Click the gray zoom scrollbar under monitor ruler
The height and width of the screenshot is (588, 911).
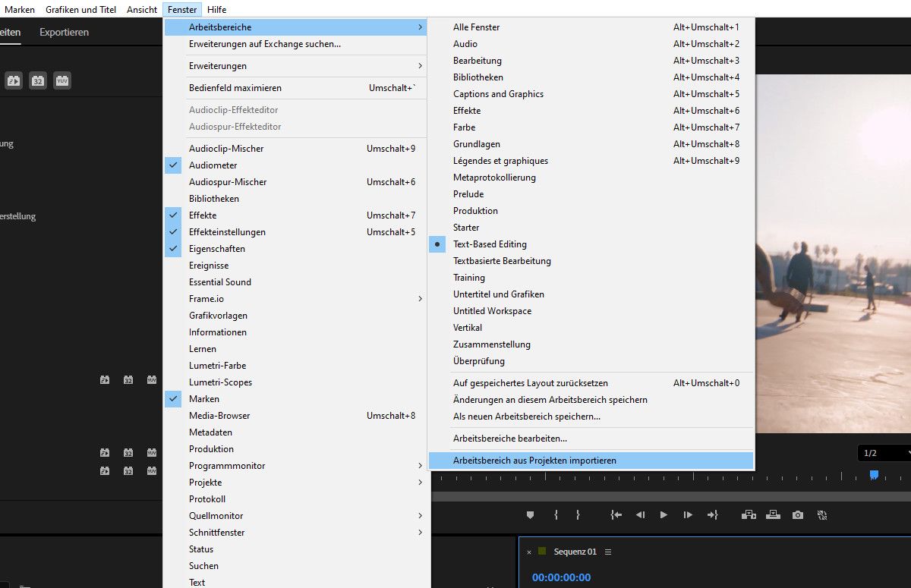click(x=671, y=495)
